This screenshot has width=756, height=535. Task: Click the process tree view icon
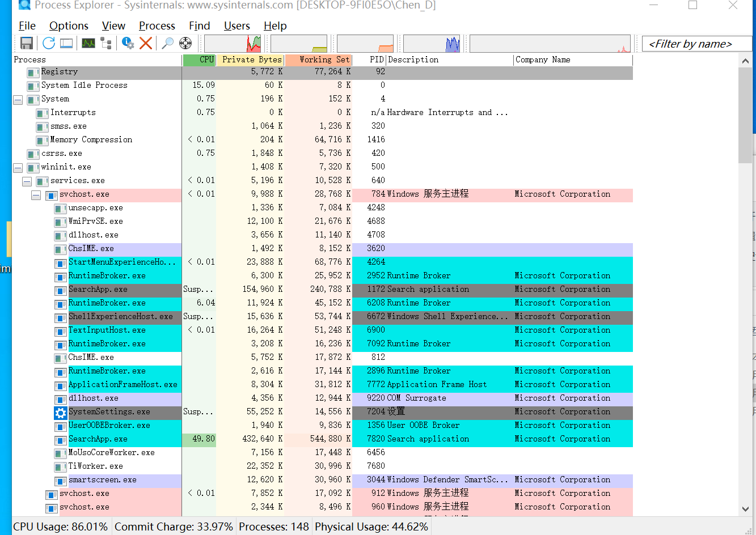pyautogui.click(x=106, y=43)
